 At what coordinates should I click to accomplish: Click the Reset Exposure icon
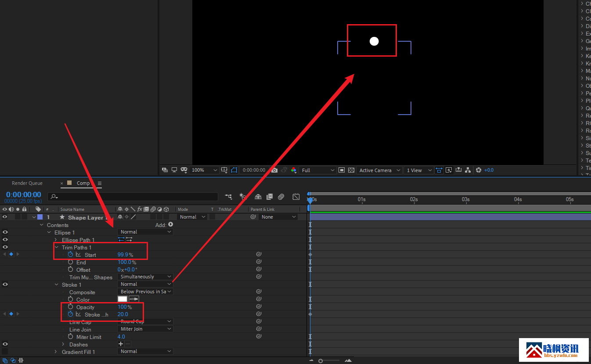[479, 170]
